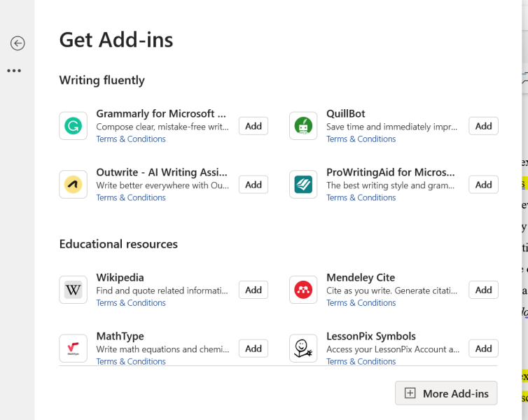Screen dimensions: 528x420
Task: Add the Mendeley Cite add-in
Action: pyautogui.click(x=483, y=290)
